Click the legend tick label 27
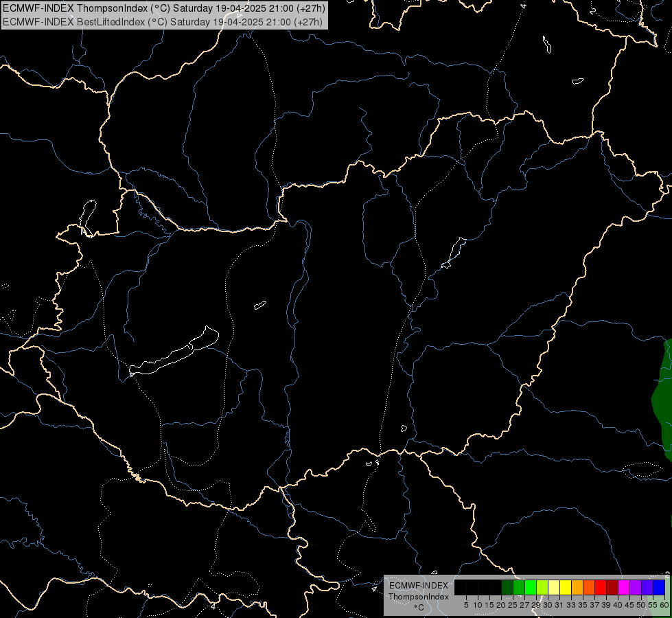The height and width of the screenshot is (618, 672). coord(524,605)
